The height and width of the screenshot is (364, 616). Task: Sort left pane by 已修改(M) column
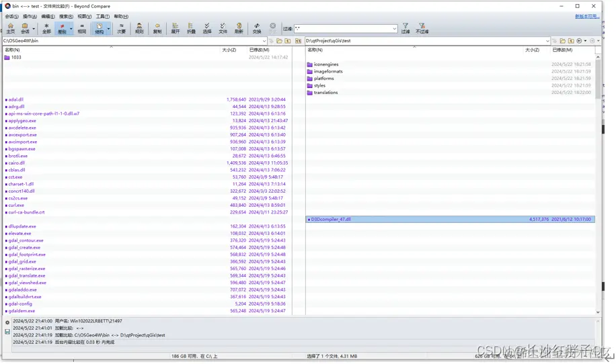tap(259, 50)
